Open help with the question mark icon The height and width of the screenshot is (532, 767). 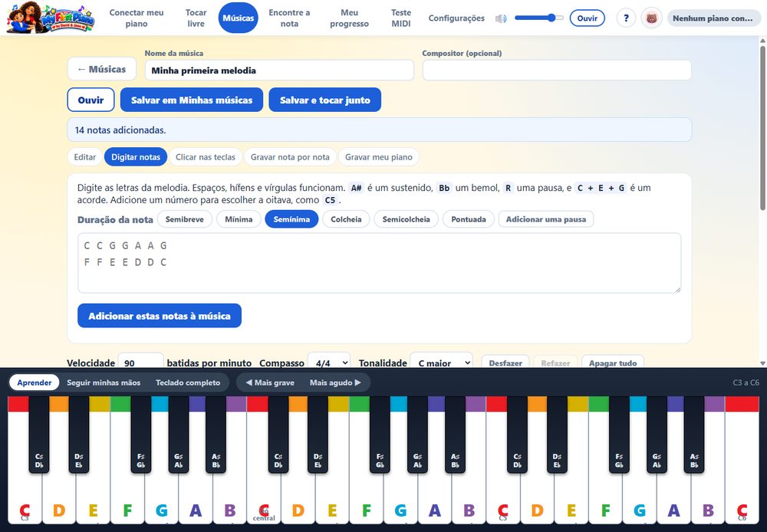click(626, 18)
